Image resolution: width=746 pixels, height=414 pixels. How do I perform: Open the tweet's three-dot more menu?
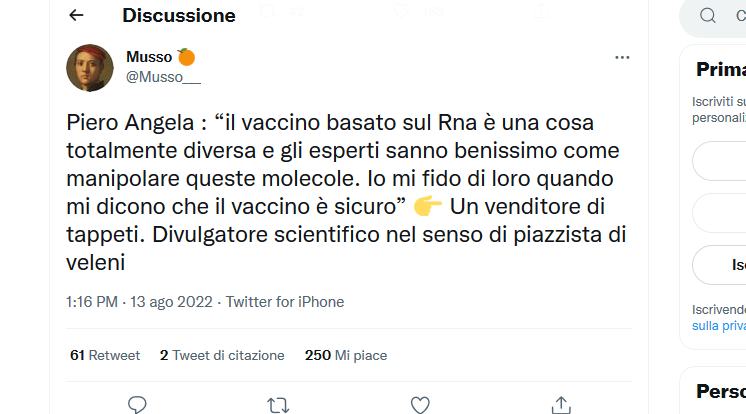coord(622,58)
